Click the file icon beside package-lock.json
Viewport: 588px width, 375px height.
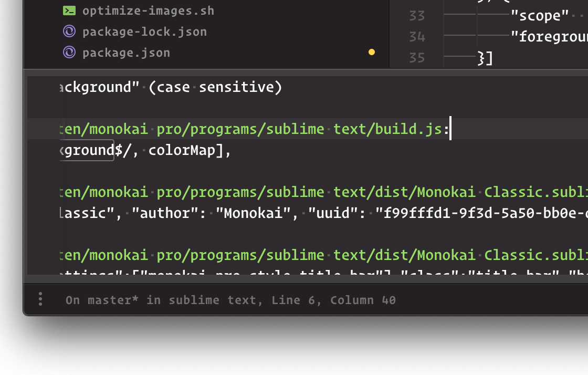pyautogui.click(x=69, y=32)
